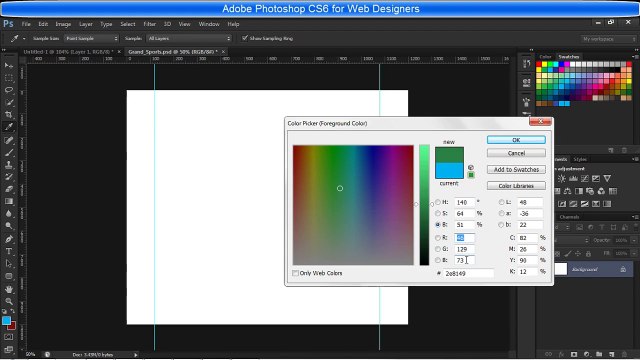Select the Clone Stamp tool
The width and height of the screenshot is (640, 360).
click(9, 165)
